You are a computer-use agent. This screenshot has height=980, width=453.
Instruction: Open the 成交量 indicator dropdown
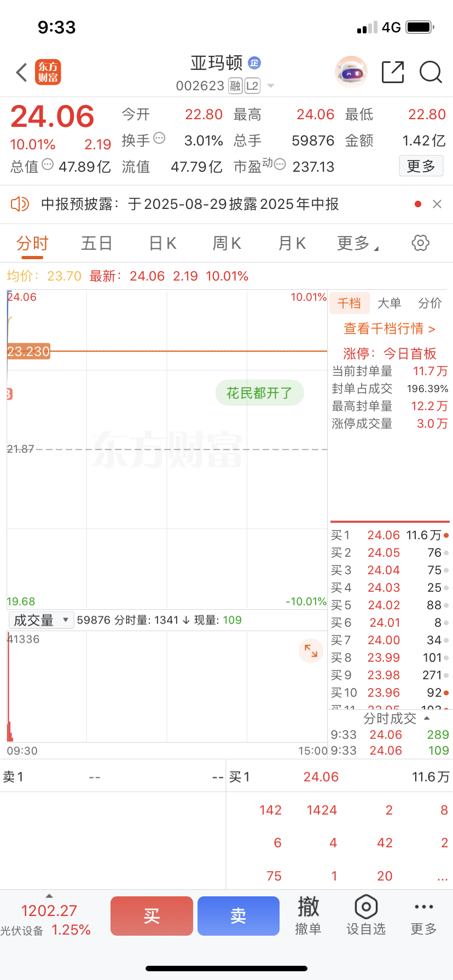(41, 620)
